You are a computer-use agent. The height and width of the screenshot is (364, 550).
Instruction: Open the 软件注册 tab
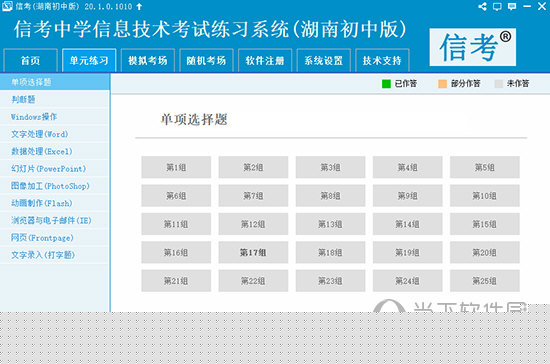[265, 60]
